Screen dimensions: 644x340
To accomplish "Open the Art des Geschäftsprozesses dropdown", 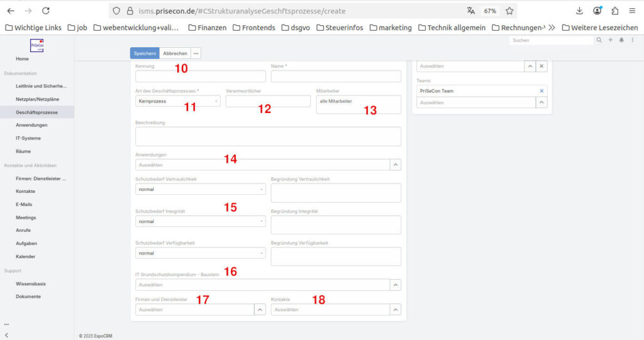I will 178,101.
